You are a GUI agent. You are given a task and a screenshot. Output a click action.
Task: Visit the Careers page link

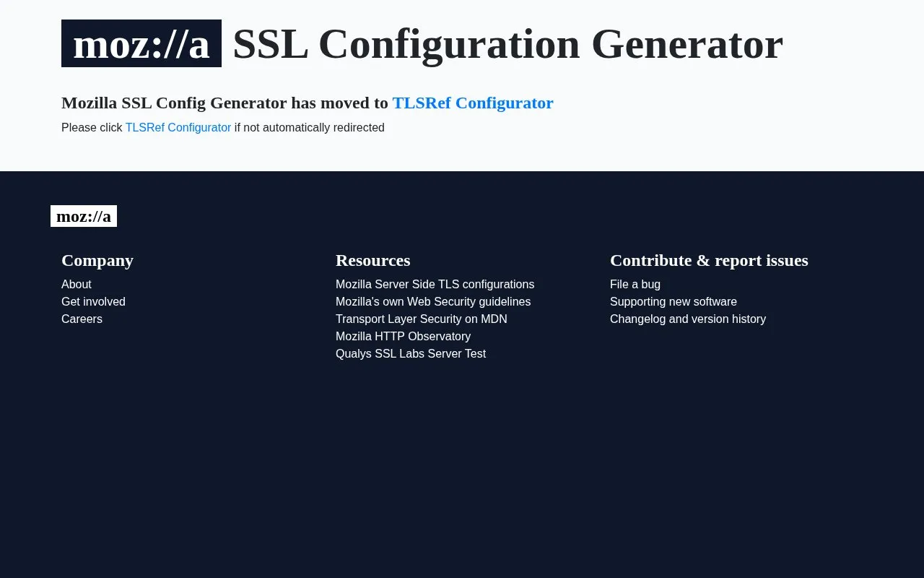point(82,319)
